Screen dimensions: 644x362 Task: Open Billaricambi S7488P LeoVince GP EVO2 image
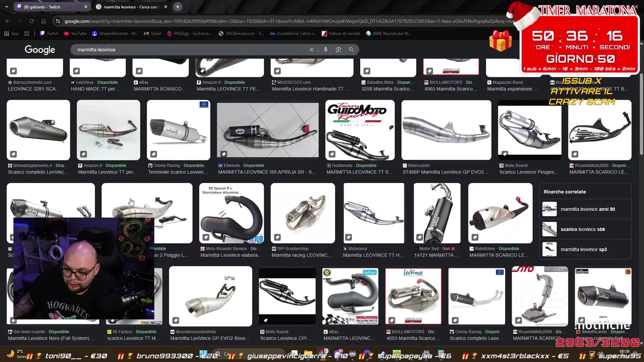[x=446, y=130]
